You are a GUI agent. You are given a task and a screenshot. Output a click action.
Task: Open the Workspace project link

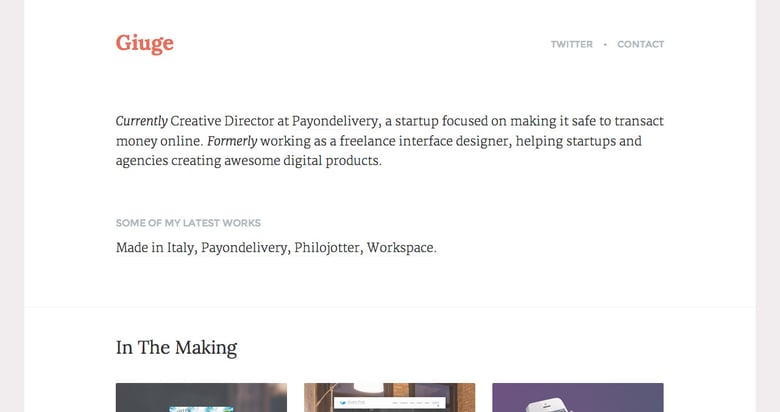[x=401, y=247]
